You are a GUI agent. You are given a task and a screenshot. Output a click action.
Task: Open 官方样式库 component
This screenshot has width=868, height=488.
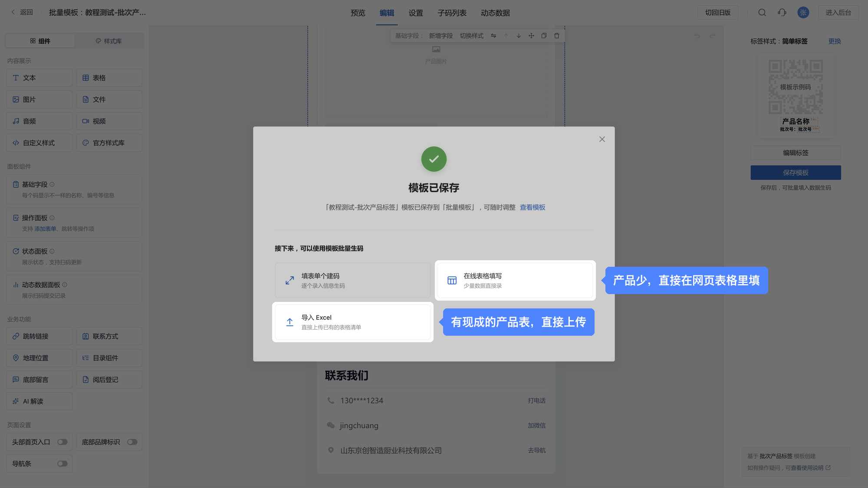[109, 143]
